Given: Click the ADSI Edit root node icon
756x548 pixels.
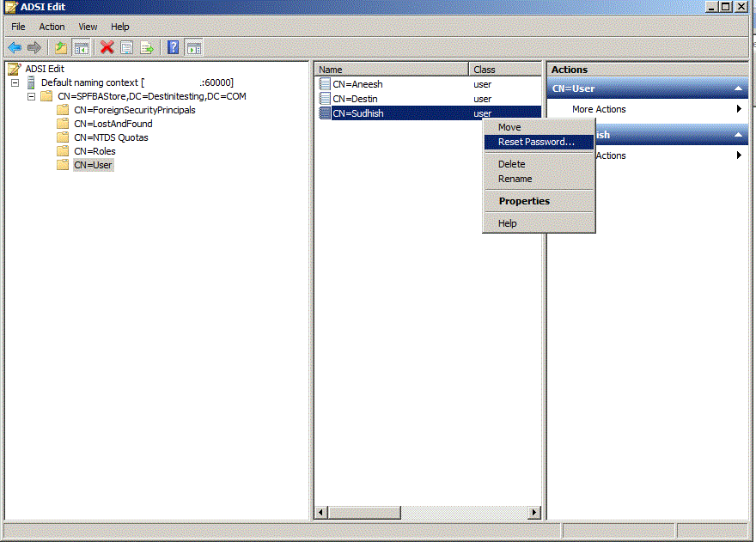Looking at the screenshot, I should pos(15,69).
